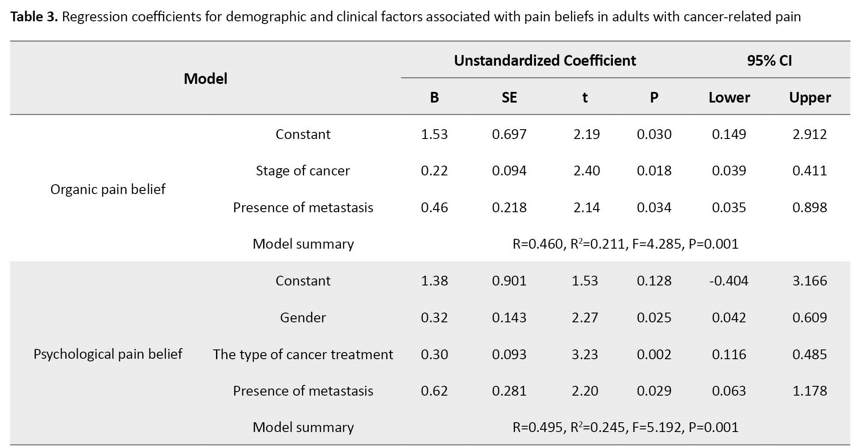Click the Upper column header
The height and width of the screenshot is (448, 868).
point(809,97)
